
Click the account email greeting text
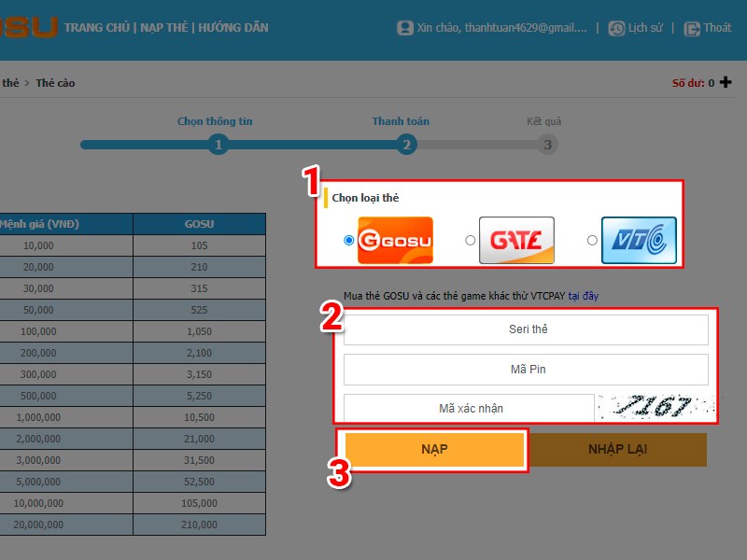501,28
